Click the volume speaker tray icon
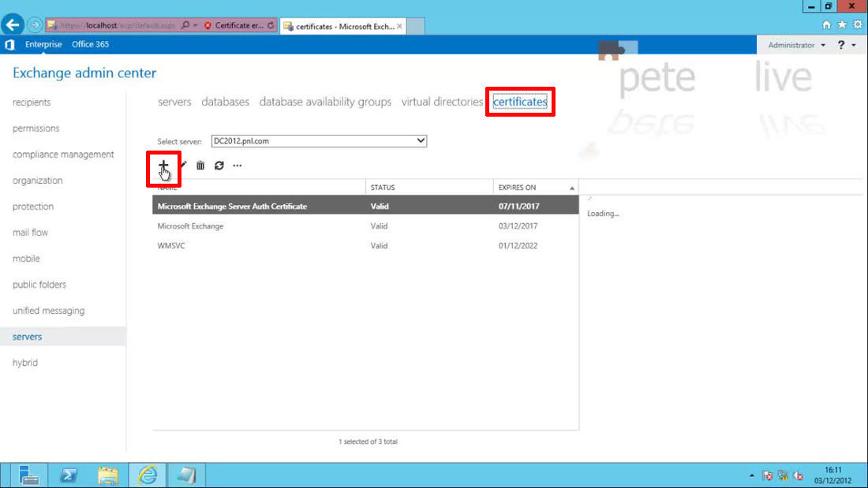868x488 pixels. pos(799,475)
